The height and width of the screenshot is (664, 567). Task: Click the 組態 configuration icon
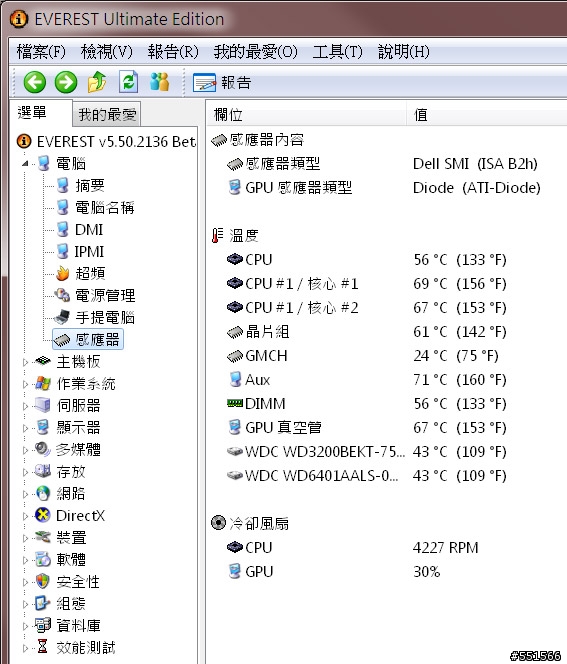point(43,603)
